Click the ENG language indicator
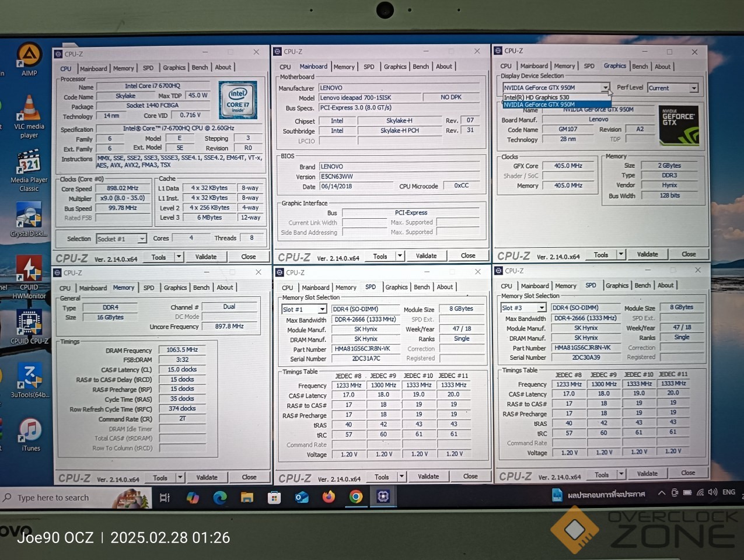This screenshot has height=560, width=744. 729,492
